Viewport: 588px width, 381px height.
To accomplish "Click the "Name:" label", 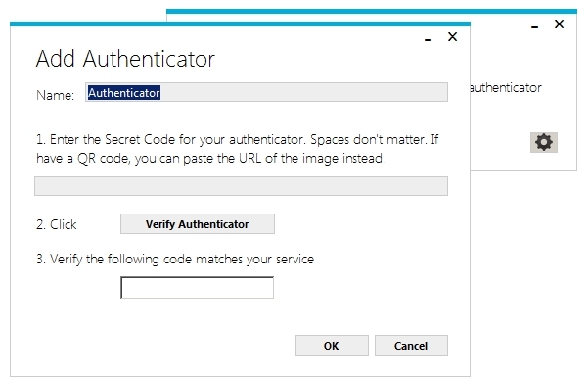I will (55, 95).
